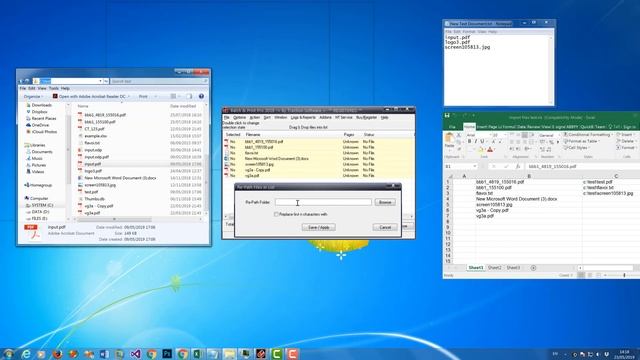Click Open with Adobe Acrobat Reader DC
640x360 pixels.
point(89,96)
